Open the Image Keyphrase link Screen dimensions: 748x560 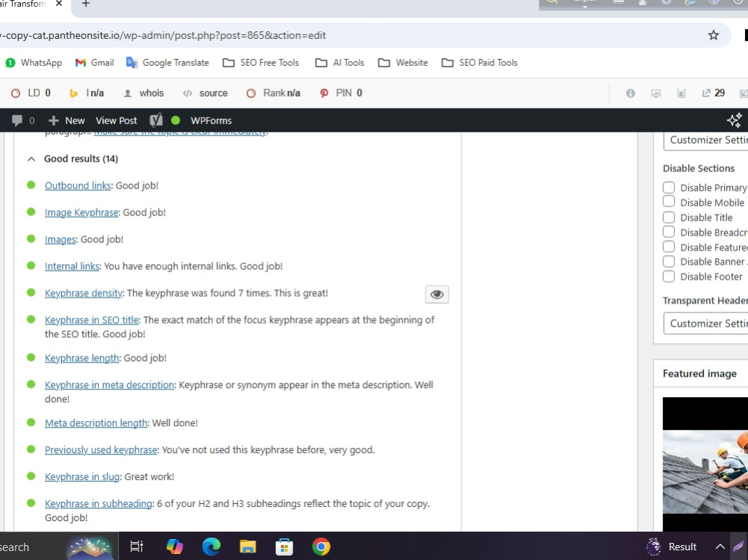(82, 212)
